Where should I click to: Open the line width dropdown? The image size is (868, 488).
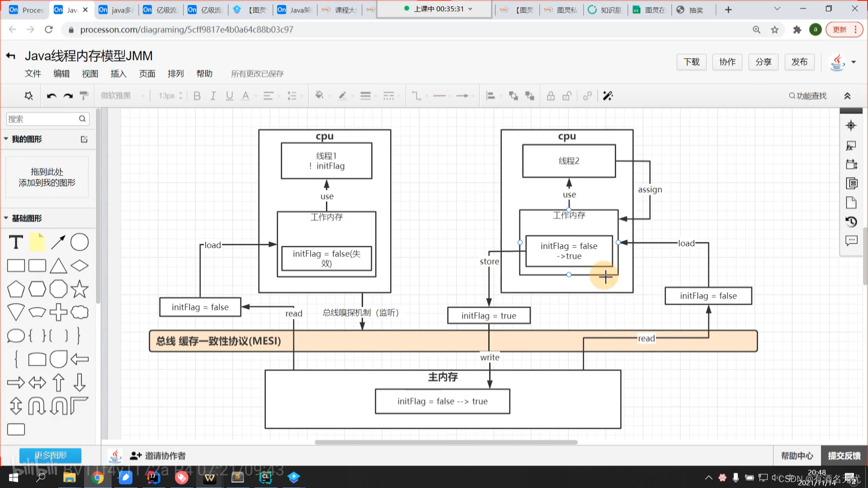point(365,96)
